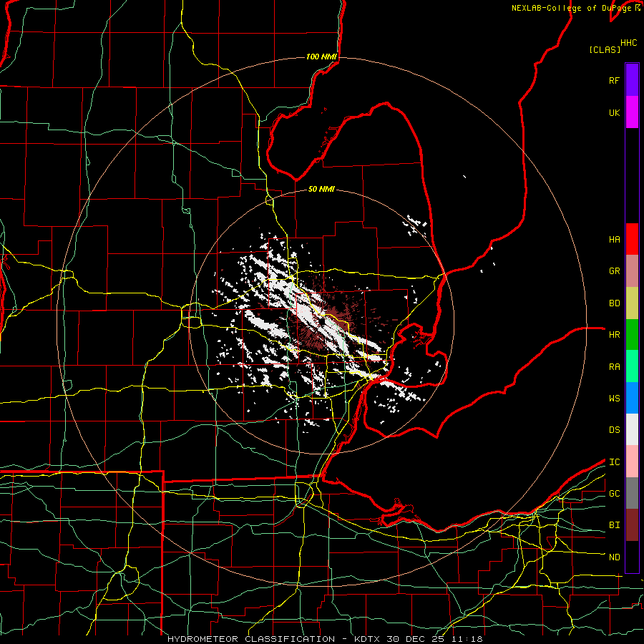Click the GC legend label
The image size is (644, 644).
coord(614,494)
